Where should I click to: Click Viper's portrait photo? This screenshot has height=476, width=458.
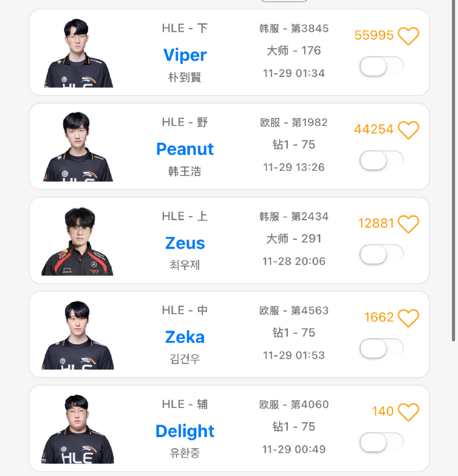pos(78,54)
